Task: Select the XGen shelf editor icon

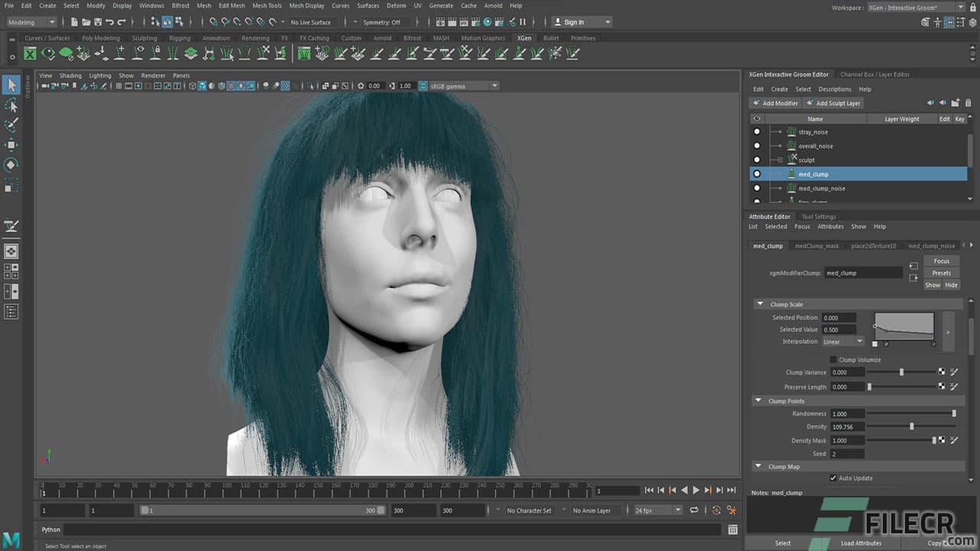Action: [31, 54]
